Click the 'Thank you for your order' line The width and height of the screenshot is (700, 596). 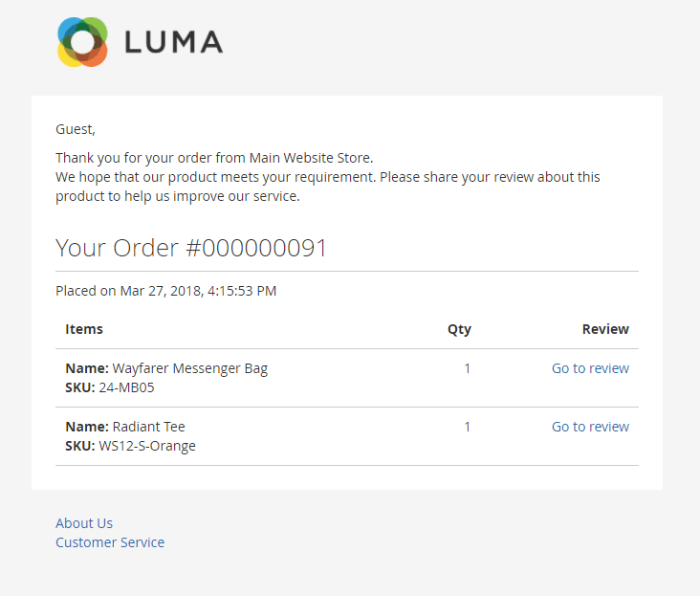[214, 158]
